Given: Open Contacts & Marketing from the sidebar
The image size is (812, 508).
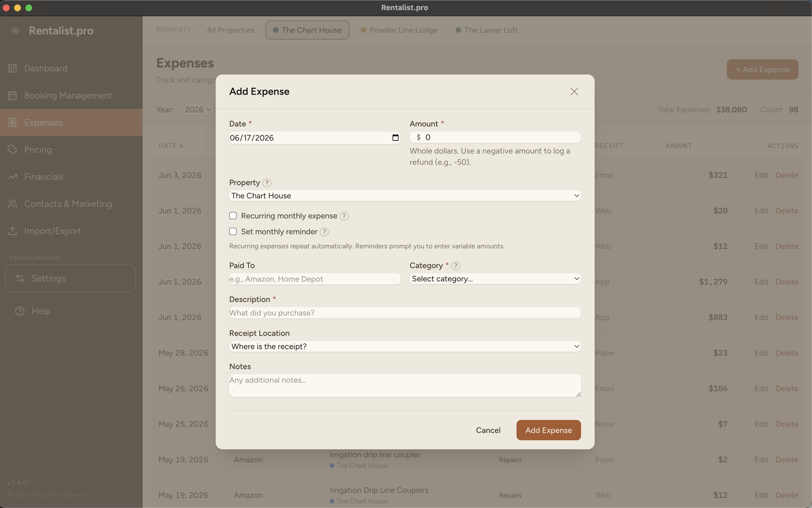Looking at the screenshot, I should 71,204.
